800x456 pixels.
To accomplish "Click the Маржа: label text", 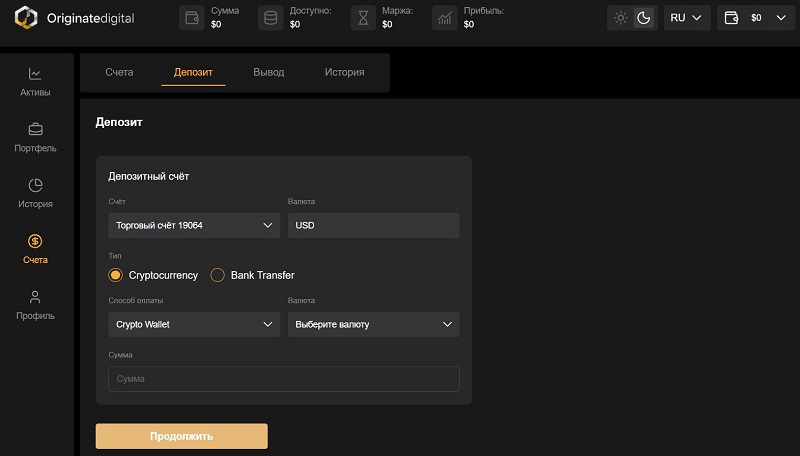I will pos(397,10).
